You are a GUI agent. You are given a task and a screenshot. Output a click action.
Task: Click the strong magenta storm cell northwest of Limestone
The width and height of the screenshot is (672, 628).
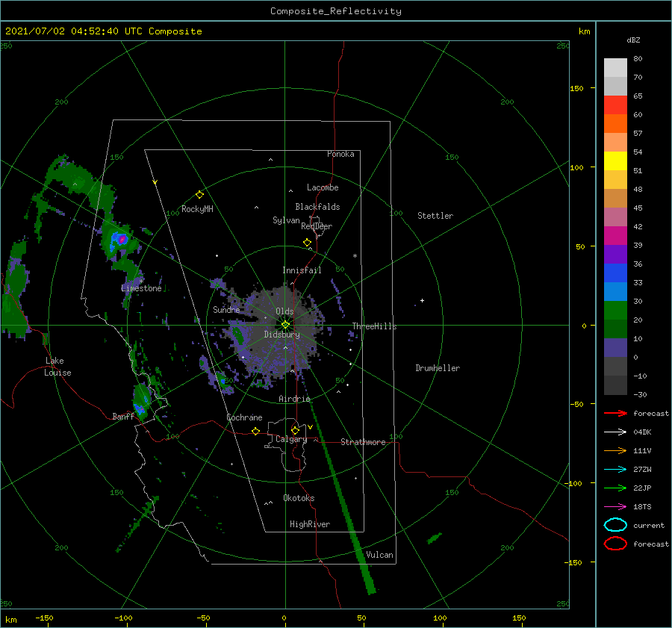(122, 239)
